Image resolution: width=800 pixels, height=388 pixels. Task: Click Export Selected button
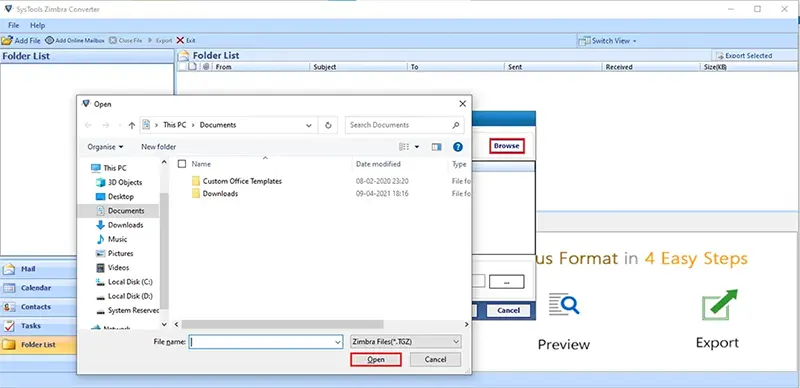pyautogui.click(x=744, y=56)
